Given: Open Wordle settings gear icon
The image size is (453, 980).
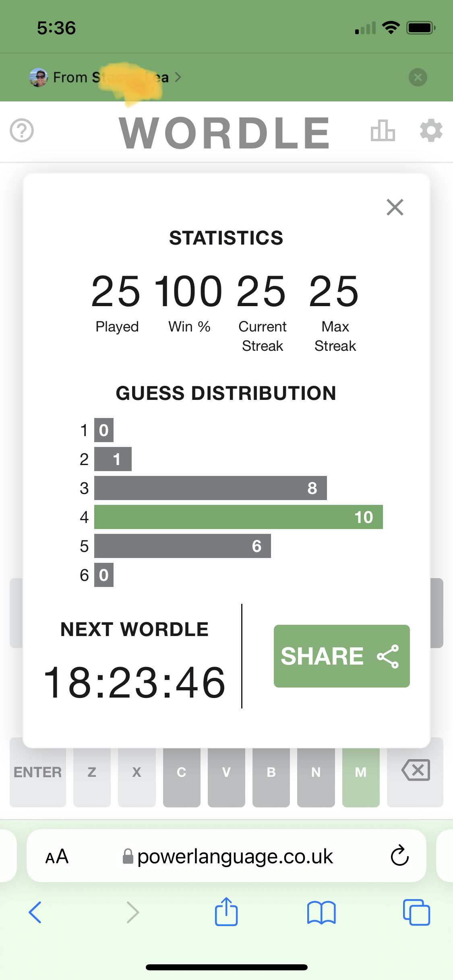Looking at the screenshot, I should 431,131.
